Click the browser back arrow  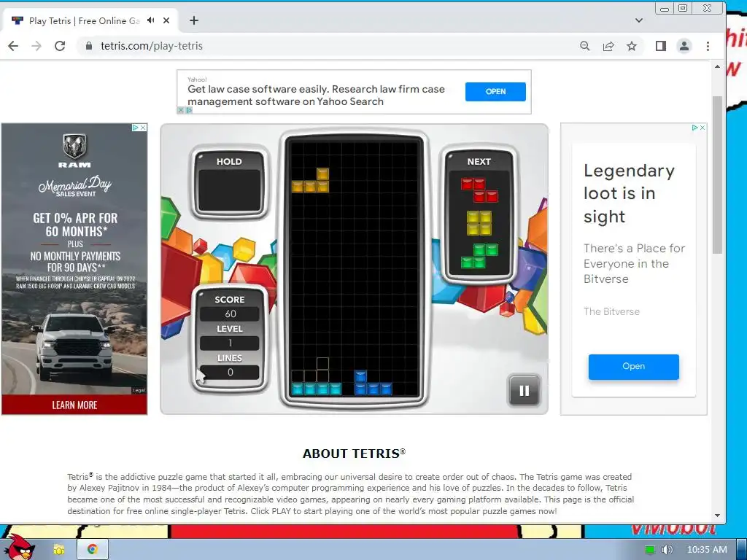point(13,46)
